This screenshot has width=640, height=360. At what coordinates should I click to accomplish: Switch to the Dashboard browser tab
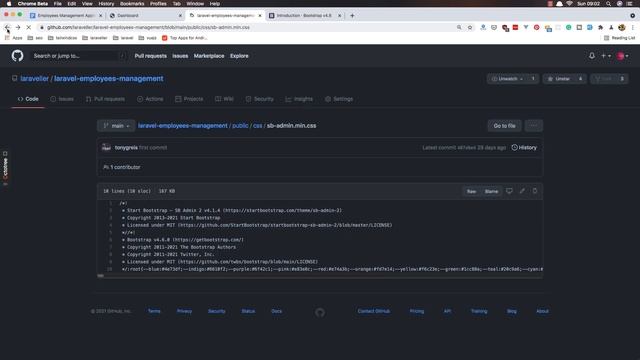(x=146, y=16)
